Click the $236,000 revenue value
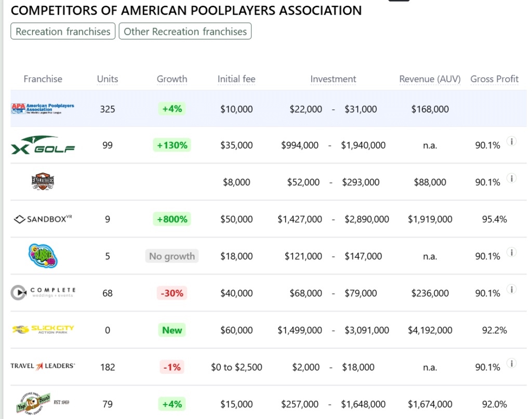Screen dimensions: 532x419 [x=430, y=293]
